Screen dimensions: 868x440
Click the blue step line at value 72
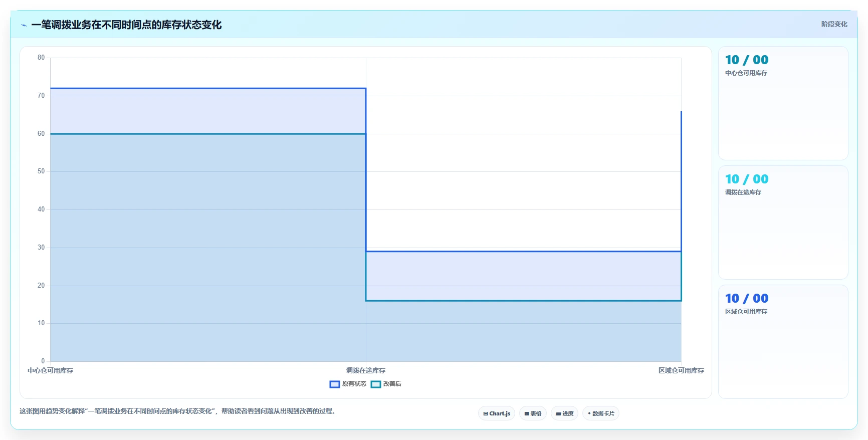point(208,88)
